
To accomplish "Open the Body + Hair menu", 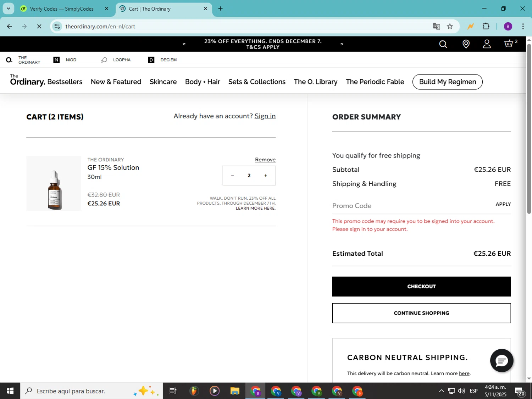I will pyautogui.click(x=203, y=82).
